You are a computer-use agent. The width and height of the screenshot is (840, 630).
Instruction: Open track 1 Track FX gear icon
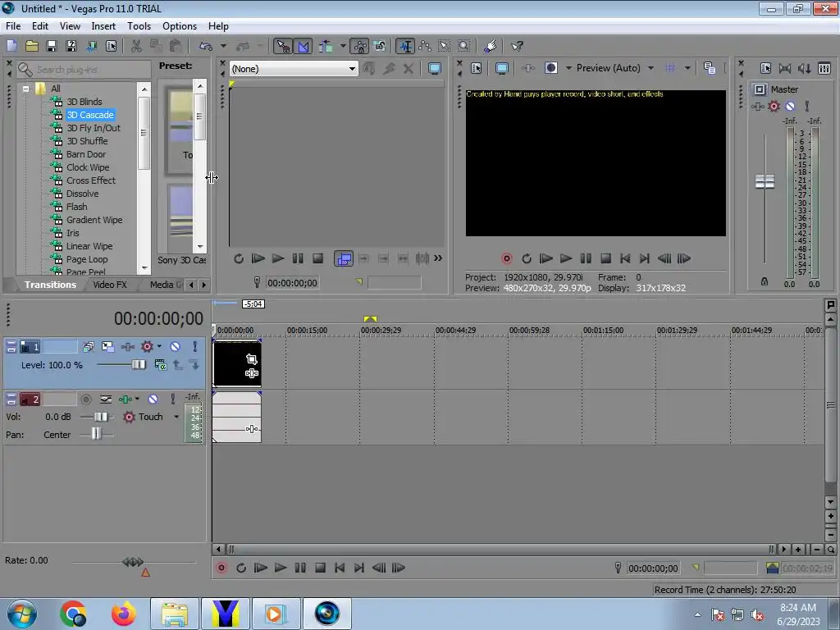coord(146,347)
